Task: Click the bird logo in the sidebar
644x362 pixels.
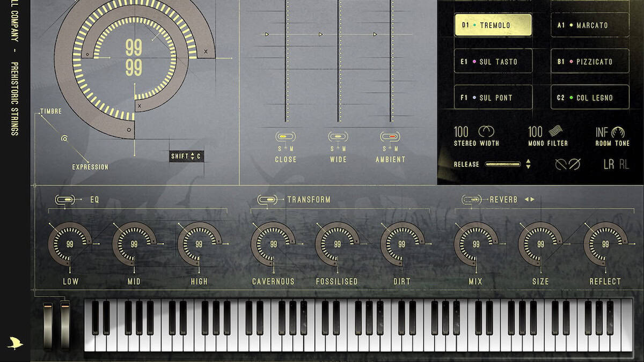Action: pos(14,343)
